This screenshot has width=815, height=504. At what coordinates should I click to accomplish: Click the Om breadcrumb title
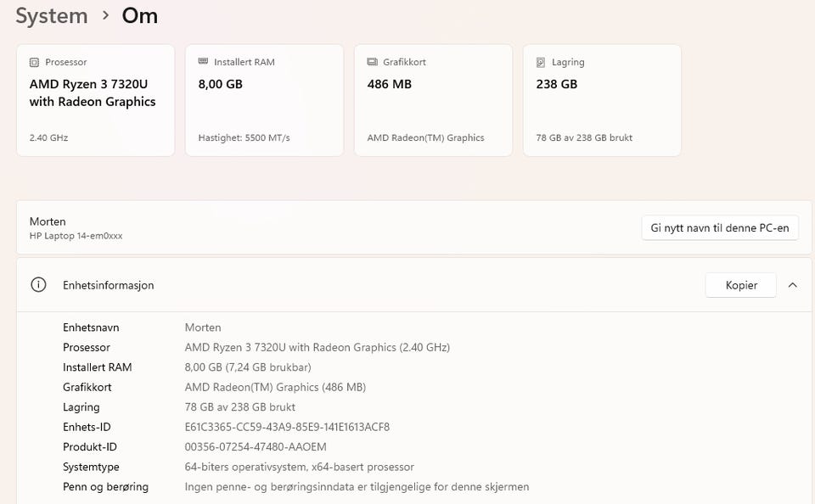(x=140, y=15)
